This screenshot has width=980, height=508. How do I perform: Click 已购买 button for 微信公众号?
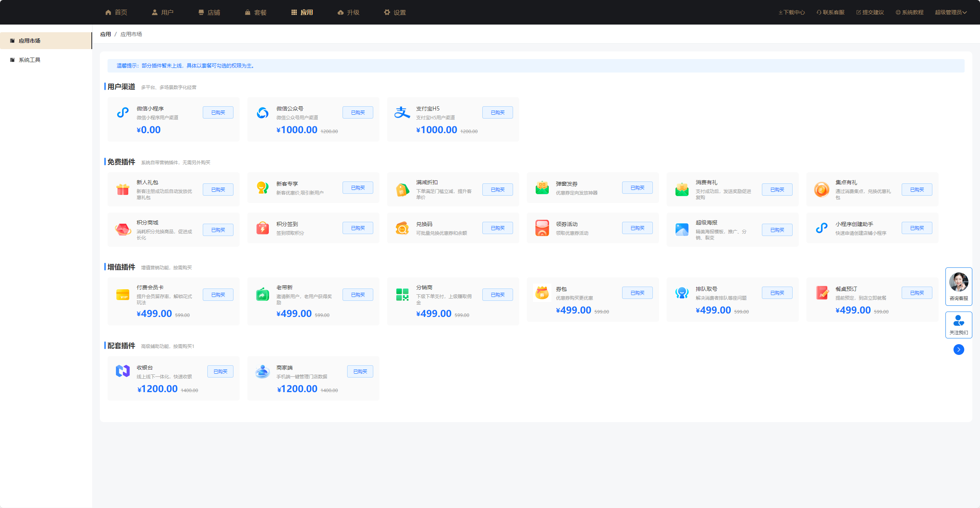(x=358, y=112)
